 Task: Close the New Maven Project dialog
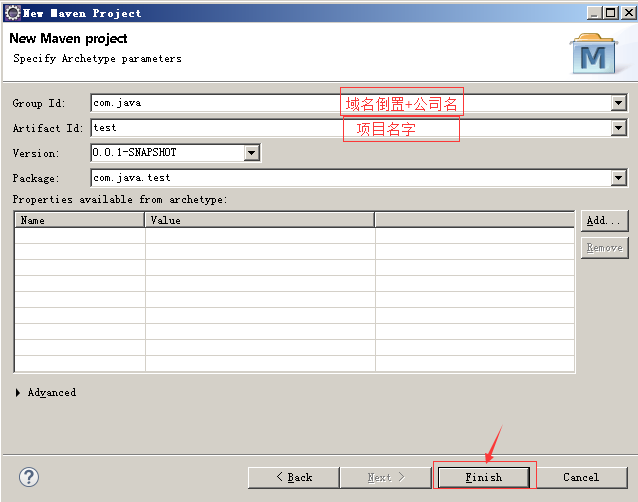[x=629, y=13]
